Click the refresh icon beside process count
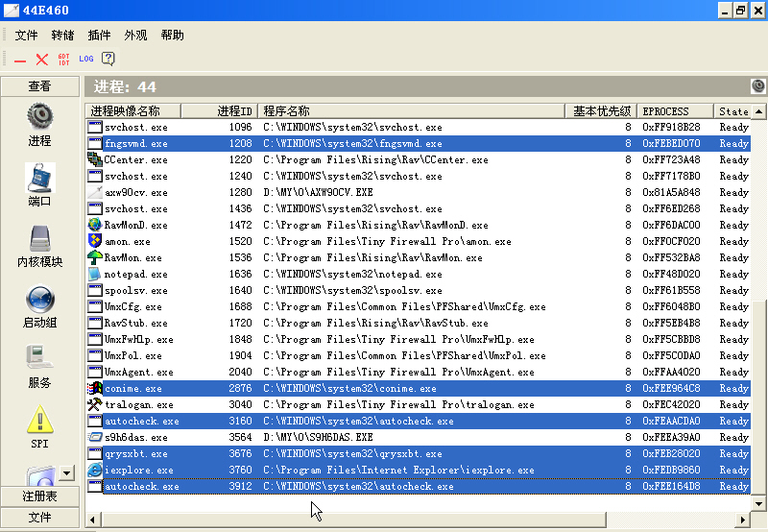 point(758,86)
